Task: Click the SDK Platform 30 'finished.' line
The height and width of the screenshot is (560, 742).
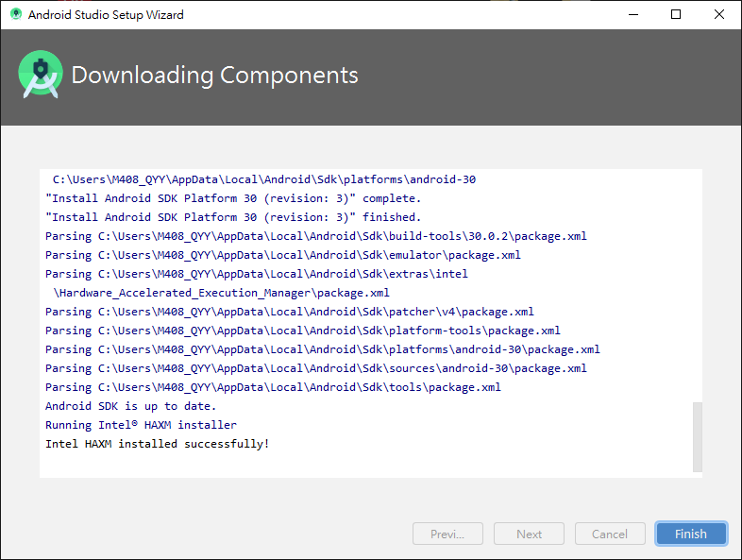Action: (x=233, y=217)
